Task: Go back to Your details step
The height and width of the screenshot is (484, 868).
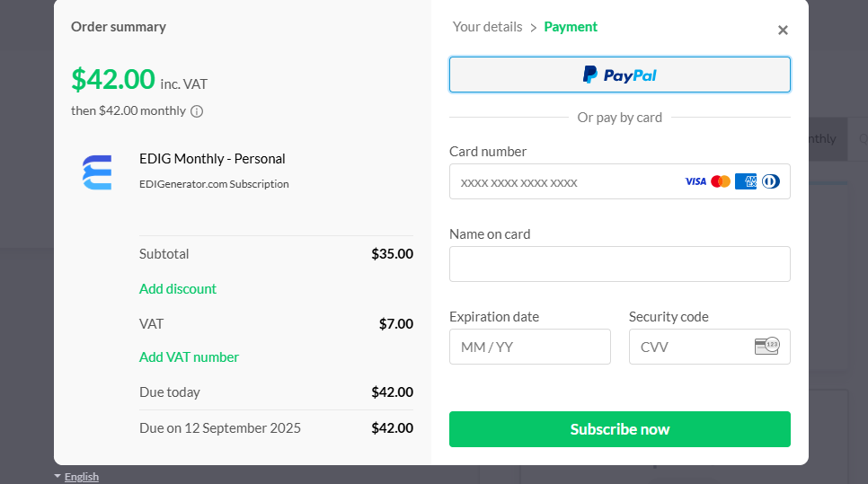Action: coord(487,27)
